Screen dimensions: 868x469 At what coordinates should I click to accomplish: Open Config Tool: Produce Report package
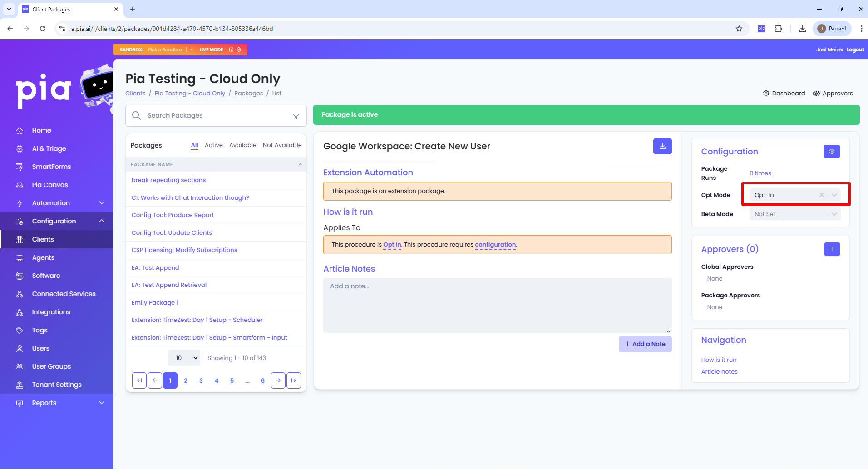point(173,215)
